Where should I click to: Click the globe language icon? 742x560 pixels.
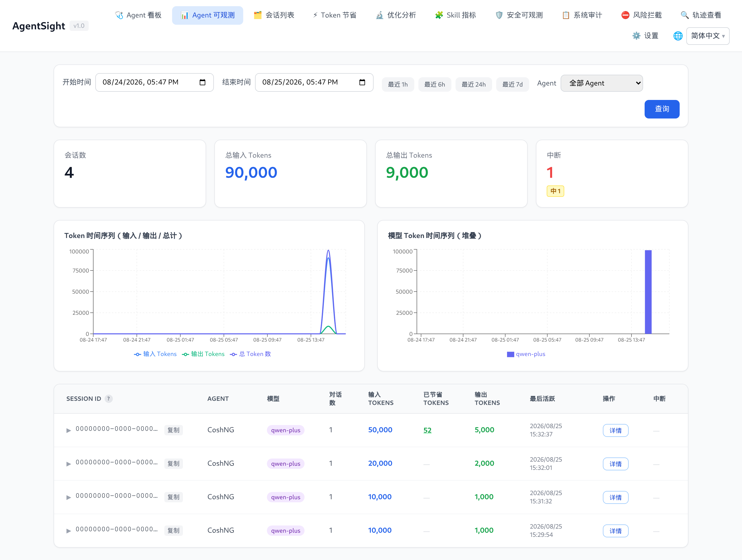pos(678,36)
